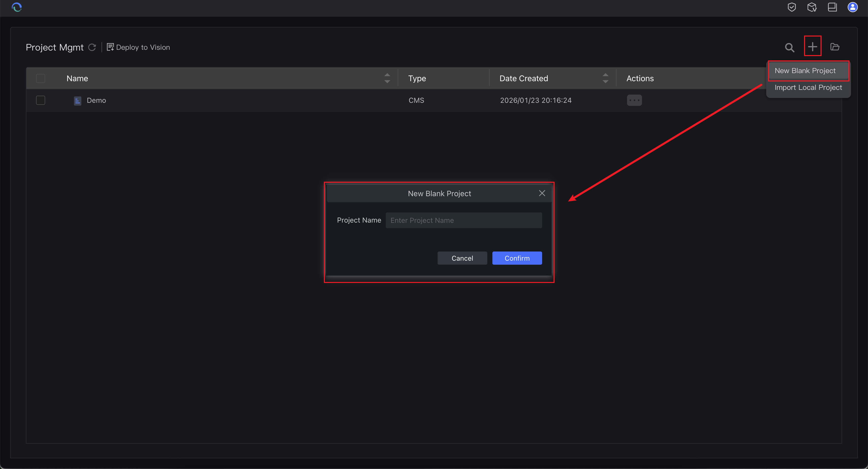Choose Import Local Project option

click(808, 88)
